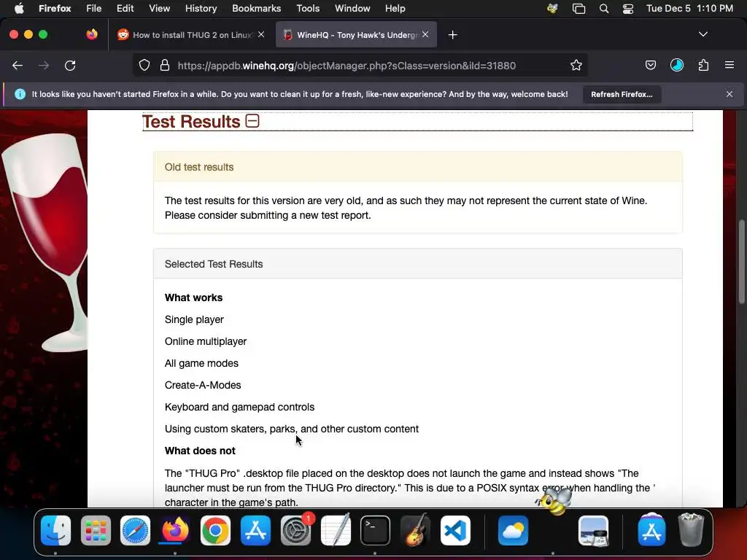Close the WineHQ tab
Viewport: 747px width, 560px height.
tap(425, 35)
